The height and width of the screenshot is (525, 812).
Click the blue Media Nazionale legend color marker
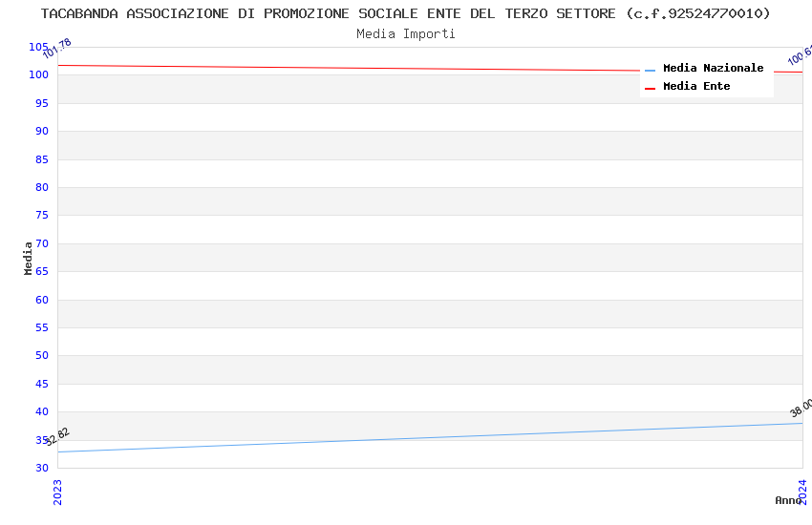[650, 70]
